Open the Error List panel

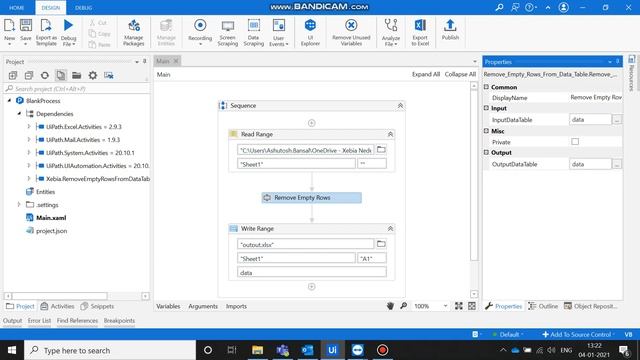click(39, 320)
